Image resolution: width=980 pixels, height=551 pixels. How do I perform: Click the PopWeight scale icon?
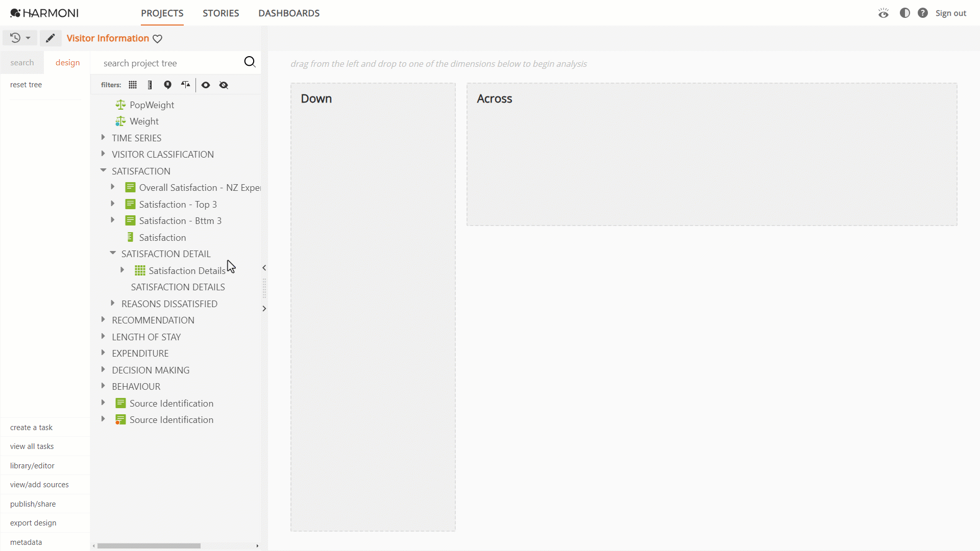pos(120,105)
